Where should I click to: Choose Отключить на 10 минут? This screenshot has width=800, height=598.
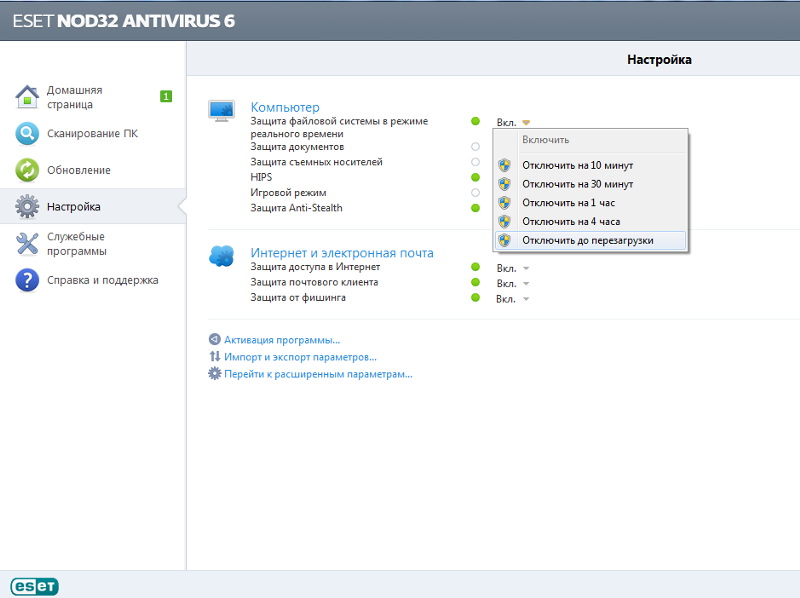(x=590, y=165)
